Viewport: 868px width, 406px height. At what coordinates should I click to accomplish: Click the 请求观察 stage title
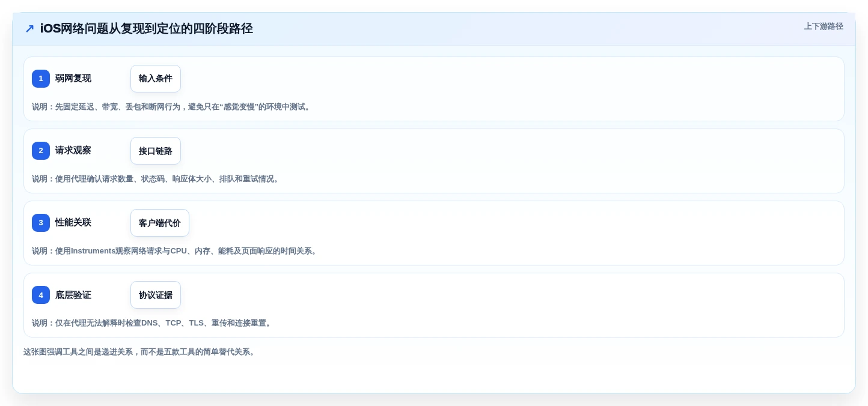(x=73, y=151)
